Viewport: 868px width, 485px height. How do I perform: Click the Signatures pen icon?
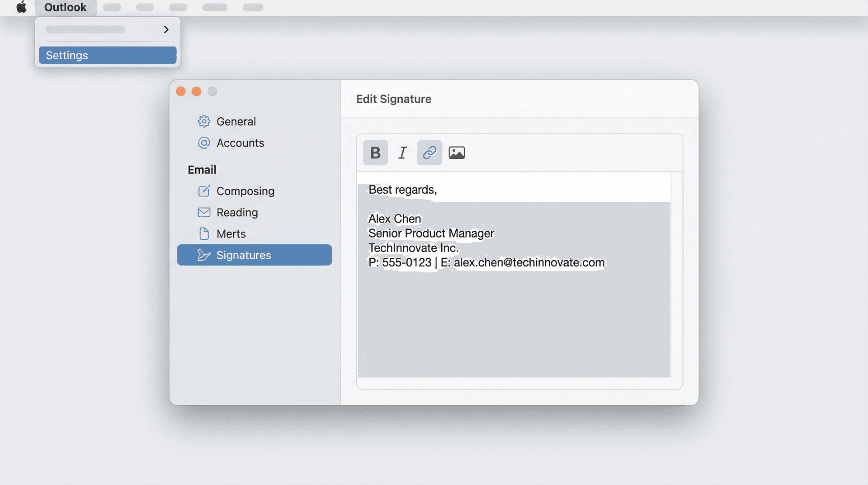[x=204, y=255]
